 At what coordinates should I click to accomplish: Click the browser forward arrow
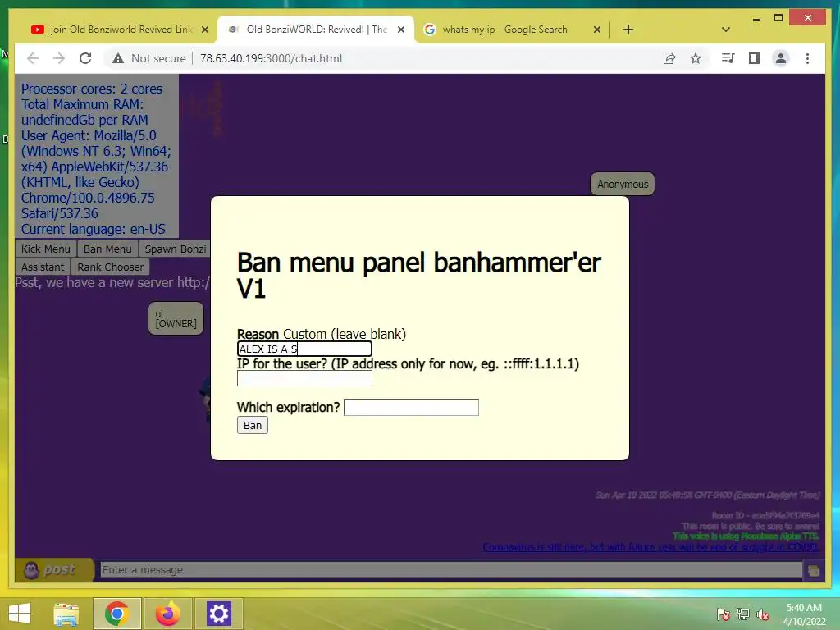(x=59, y=58)
